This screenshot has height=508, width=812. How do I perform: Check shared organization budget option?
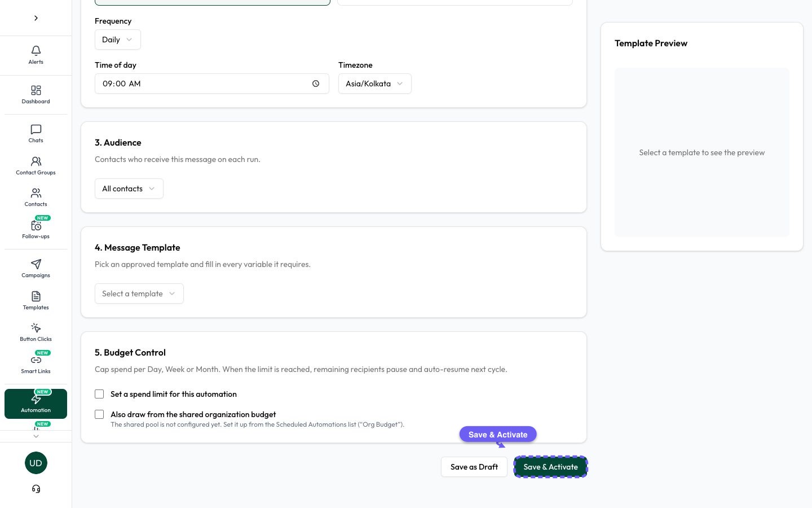tap(99, 414)
